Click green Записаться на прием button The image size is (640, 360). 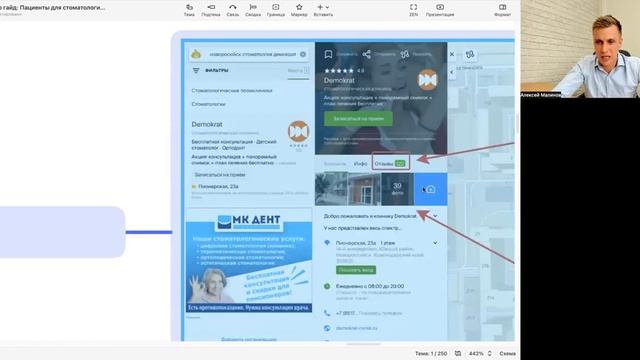[358, 119]
